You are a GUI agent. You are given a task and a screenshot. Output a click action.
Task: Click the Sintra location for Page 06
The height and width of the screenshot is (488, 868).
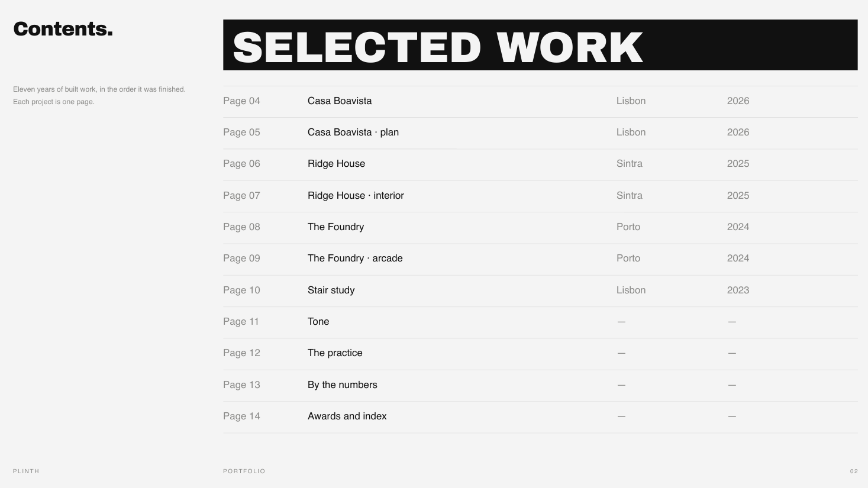click(x=629, y=164)
